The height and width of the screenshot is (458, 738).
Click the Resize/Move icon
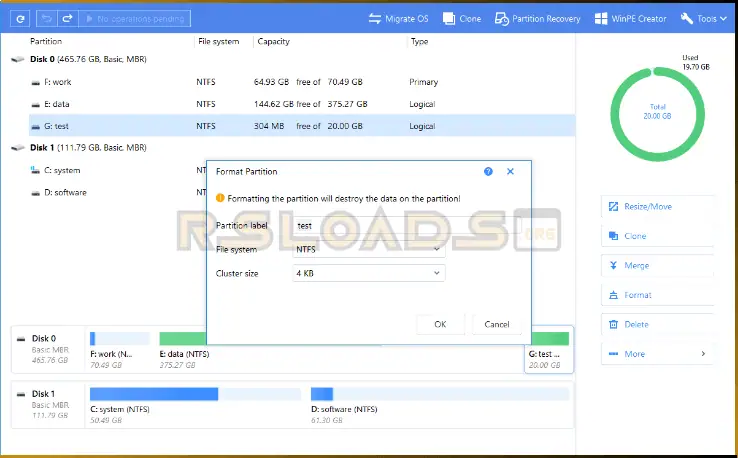coord(613,207)
